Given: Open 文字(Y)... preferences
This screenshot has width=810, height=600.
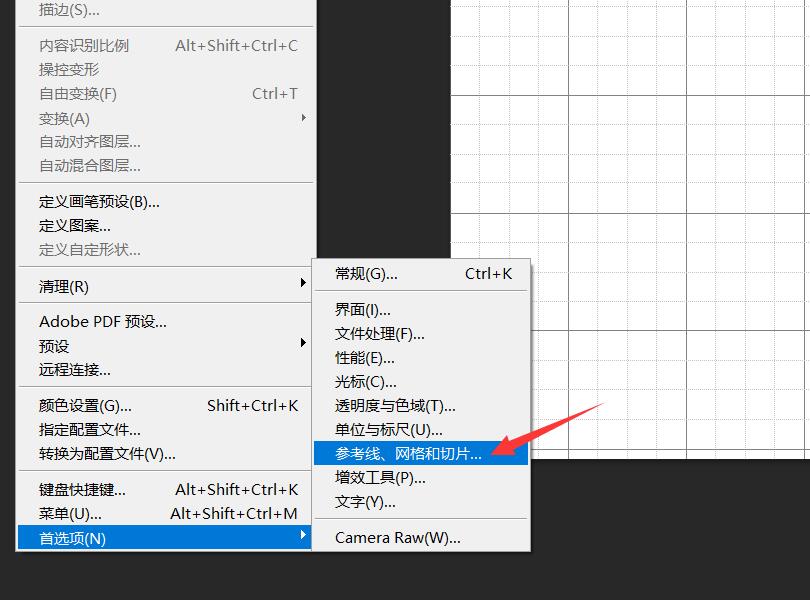Looking at the screenshot, I should (x=421, y=502).
